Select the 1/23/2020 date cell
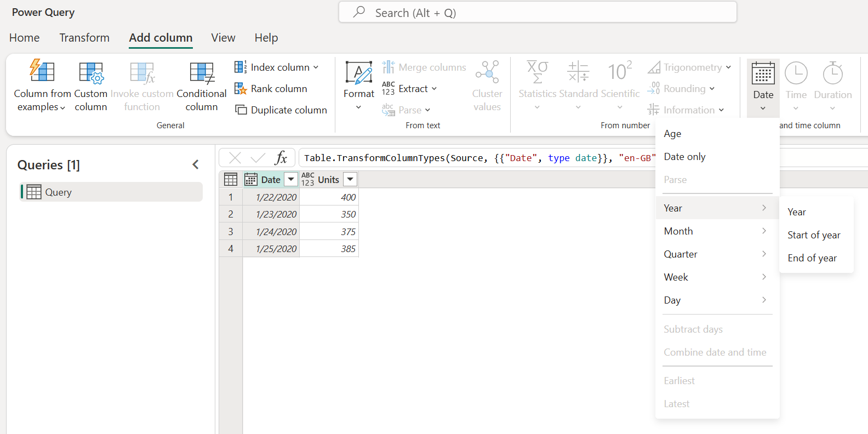This screenshot has height=434, width=868. pos(271,214)
